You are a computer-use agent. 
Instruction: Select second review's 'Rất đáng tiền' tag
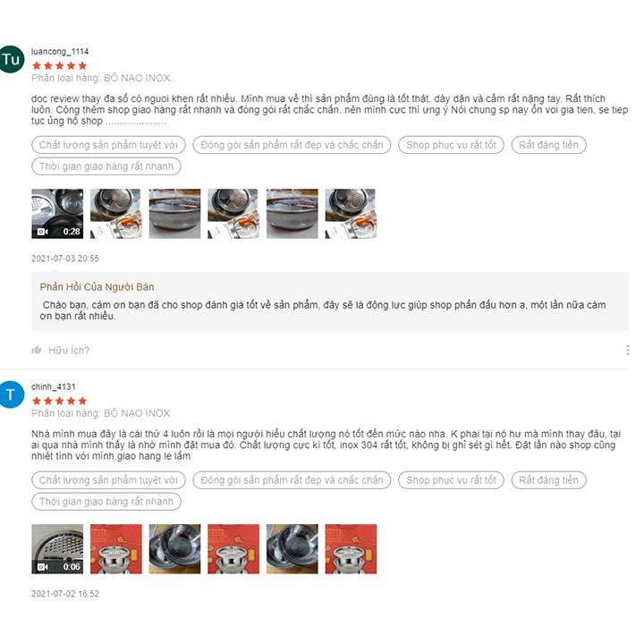[548, 480]
